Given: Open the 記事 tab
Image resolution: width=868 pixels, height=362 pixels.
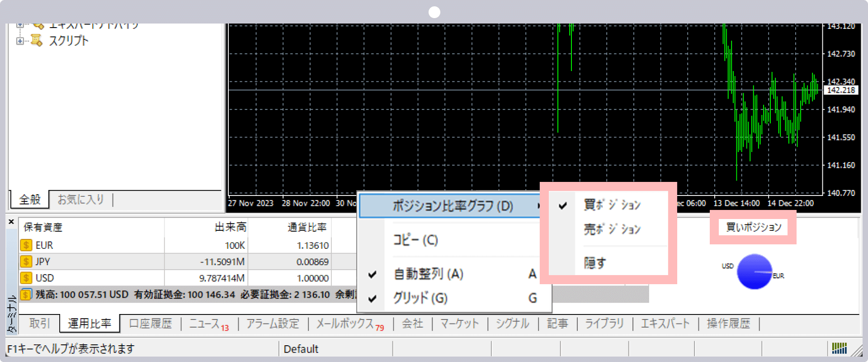Looking at the screenshot, I should click(x=557, y=324).
